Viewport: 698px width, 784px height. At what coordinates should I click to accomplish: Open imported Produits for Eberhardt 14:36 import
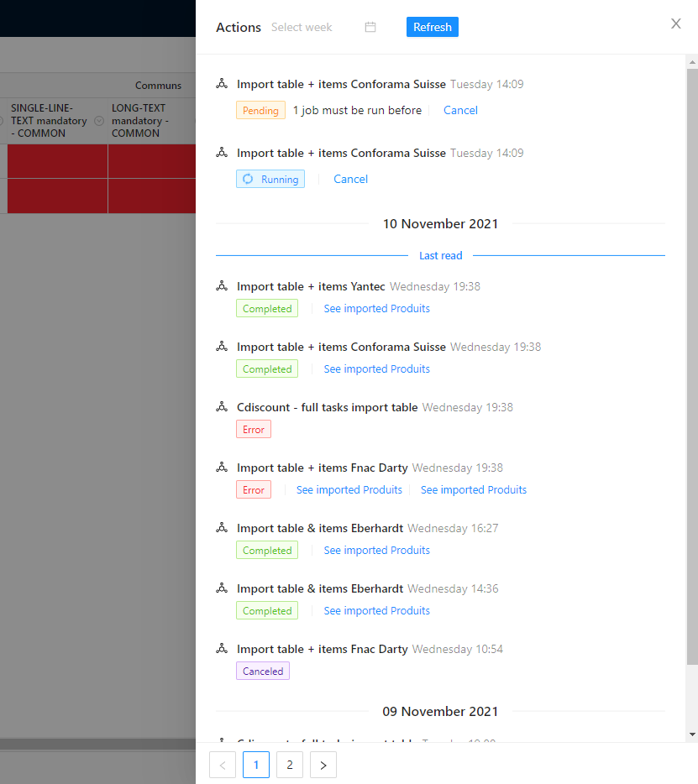tap(376, 611)
